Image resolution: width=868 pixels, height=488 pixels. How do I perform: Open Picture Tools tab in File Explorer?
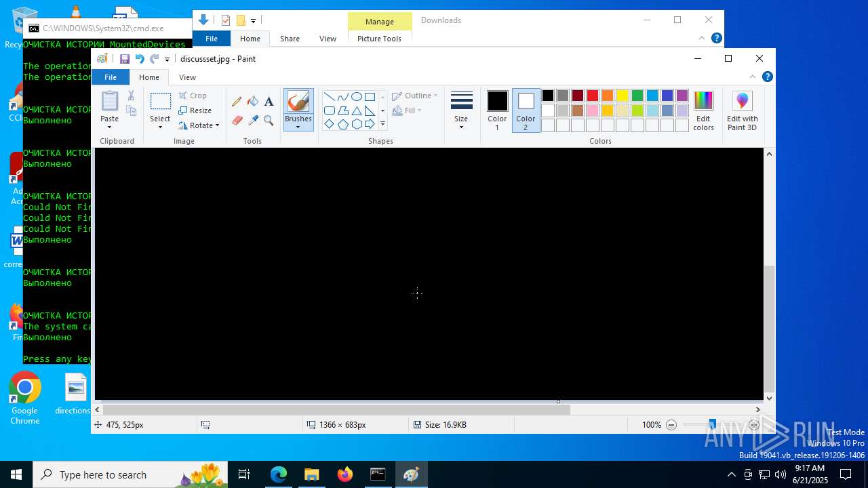(379, 39)
